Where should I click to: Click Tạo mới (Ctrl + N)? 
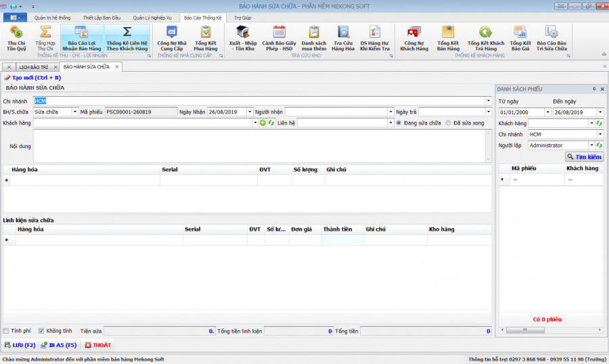[32, 78]
